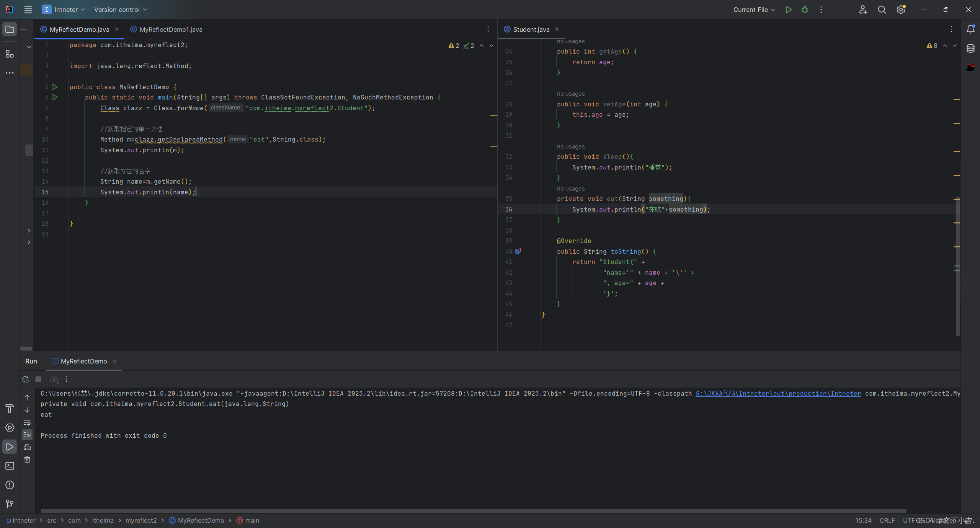Clear console output with trash icon
This screenshot has width=980, height=528.
click(x=27, y=460)
